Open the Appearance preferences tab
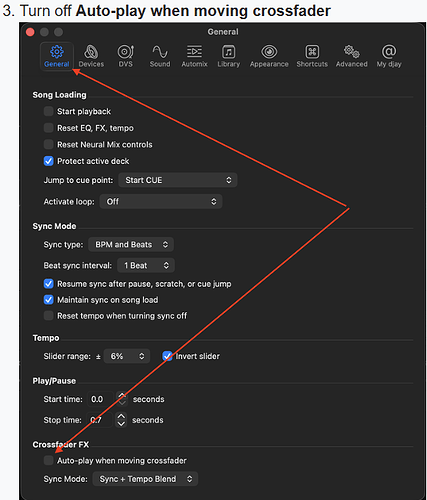Viewport: 427px width, 500px height. point(269,56)
